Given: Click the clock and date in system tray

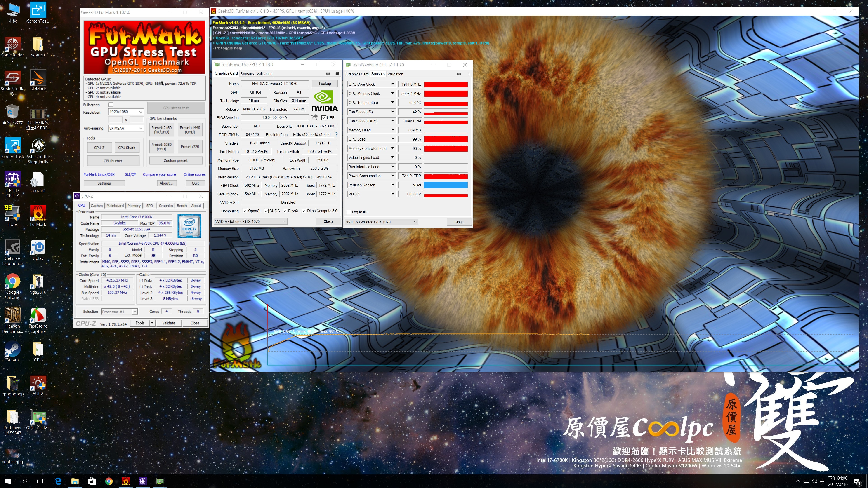Looking at the screenshot, I should tap(838, 481).
